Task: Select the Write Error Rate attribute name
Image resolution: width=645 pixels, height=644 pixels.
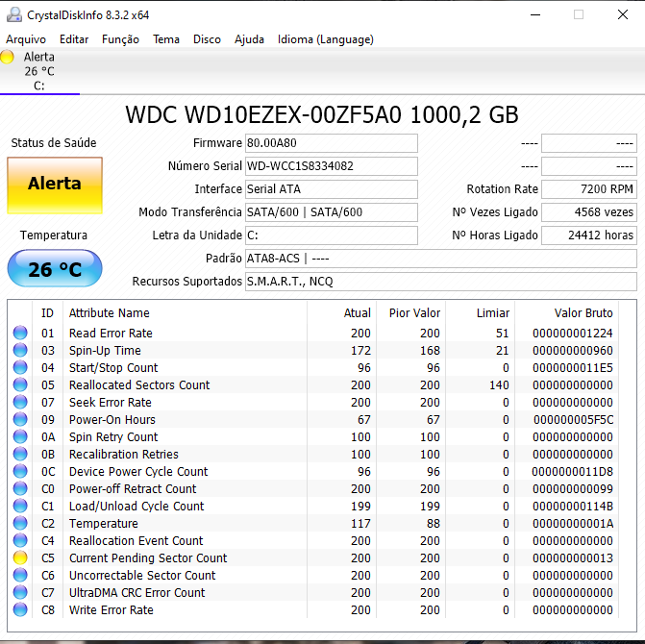Action: click(x=112, y=609)
